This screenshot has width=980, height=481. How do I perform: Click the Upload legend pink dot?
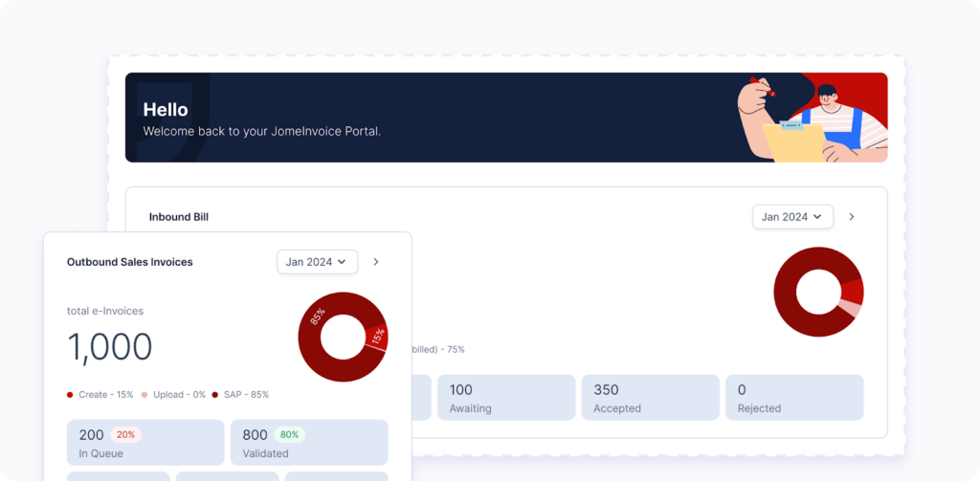coord(145,394)
